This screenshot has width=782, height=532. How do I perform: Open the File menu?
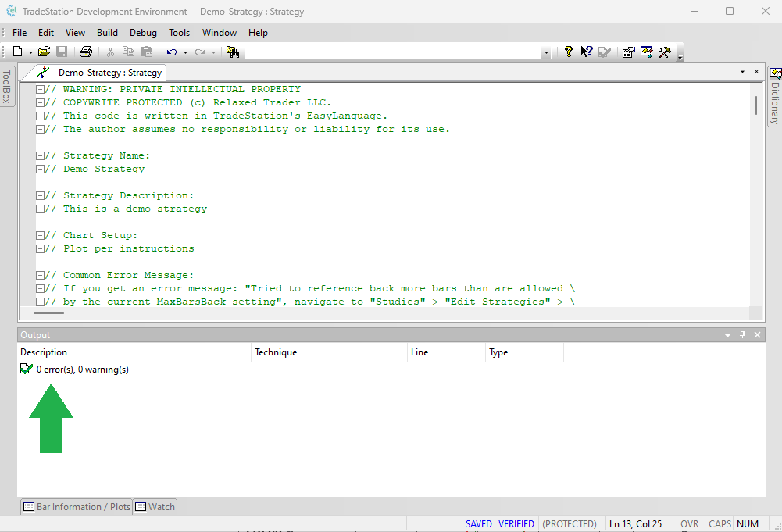20,32
